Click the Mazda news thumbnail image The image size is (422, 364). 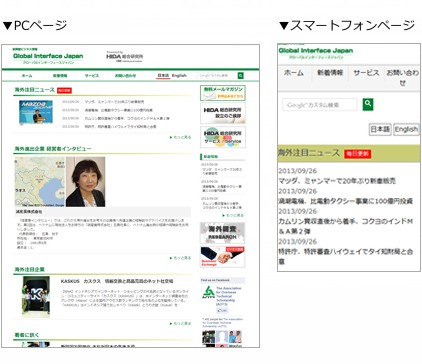(x=36, y=112)
